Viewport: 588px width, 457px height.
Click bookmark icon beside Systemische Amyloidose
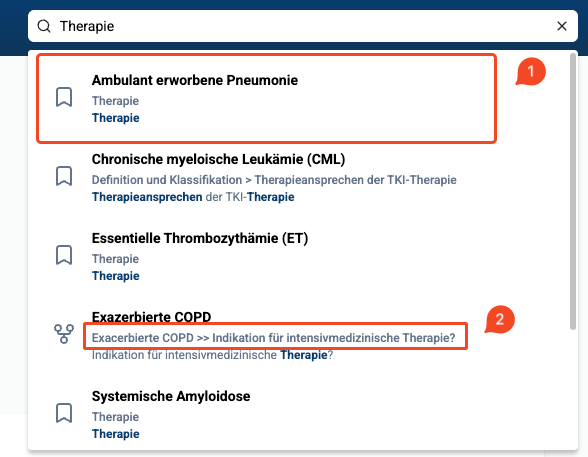pyautogui.click(x=64, y=413)
